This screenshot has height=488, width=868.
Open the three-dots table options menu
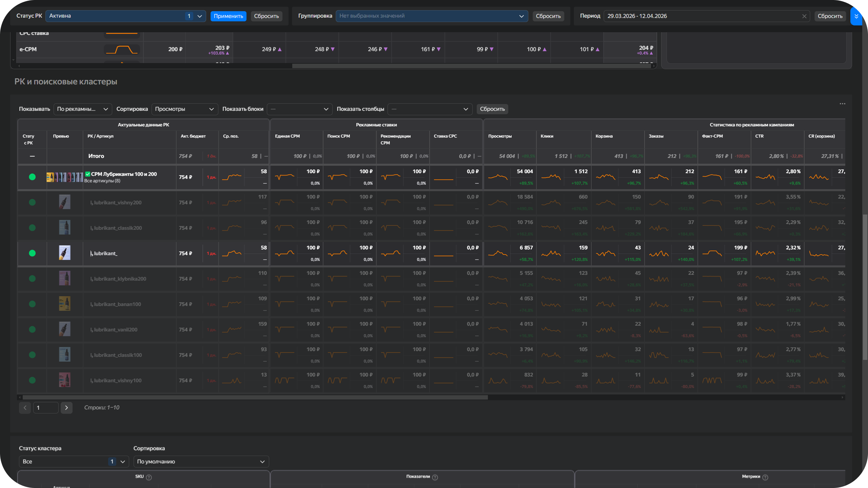point(842,104)
